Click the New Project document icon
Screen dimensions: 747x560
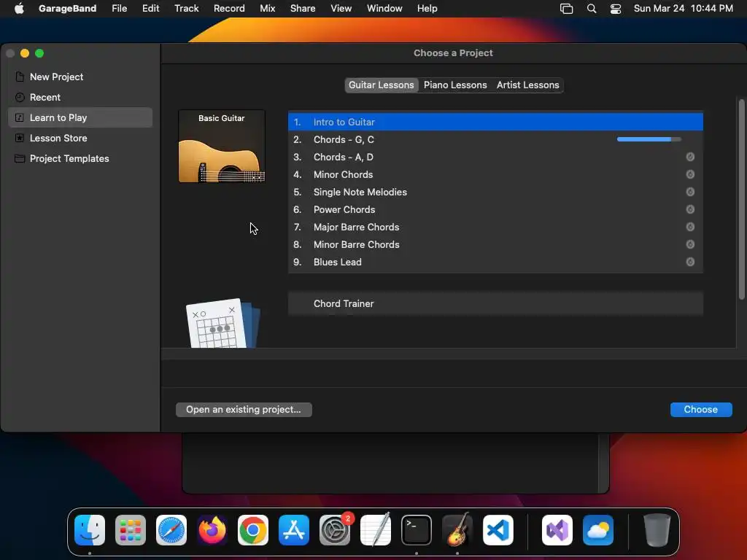20,77
